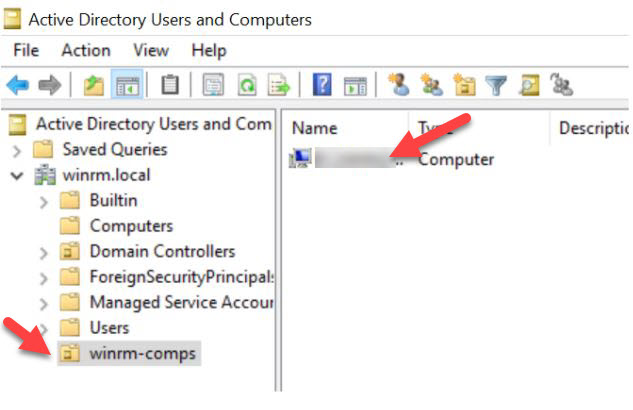The width and height of the screenshot is (633, 410).
Task: Select the Domain Controllers tree label
Action: click(162, 251)
